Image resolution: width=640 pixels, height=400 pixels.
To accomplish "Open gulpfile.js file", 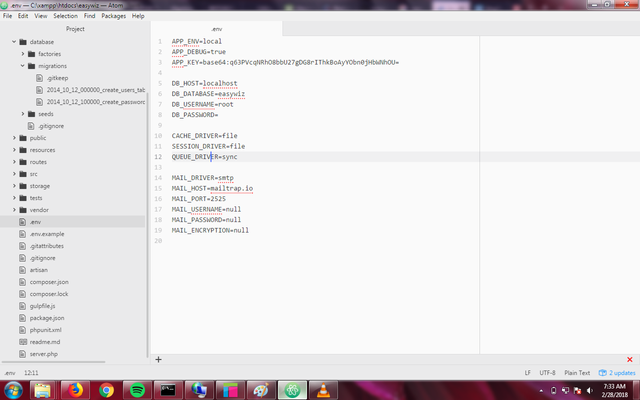I will coord(42,306).
